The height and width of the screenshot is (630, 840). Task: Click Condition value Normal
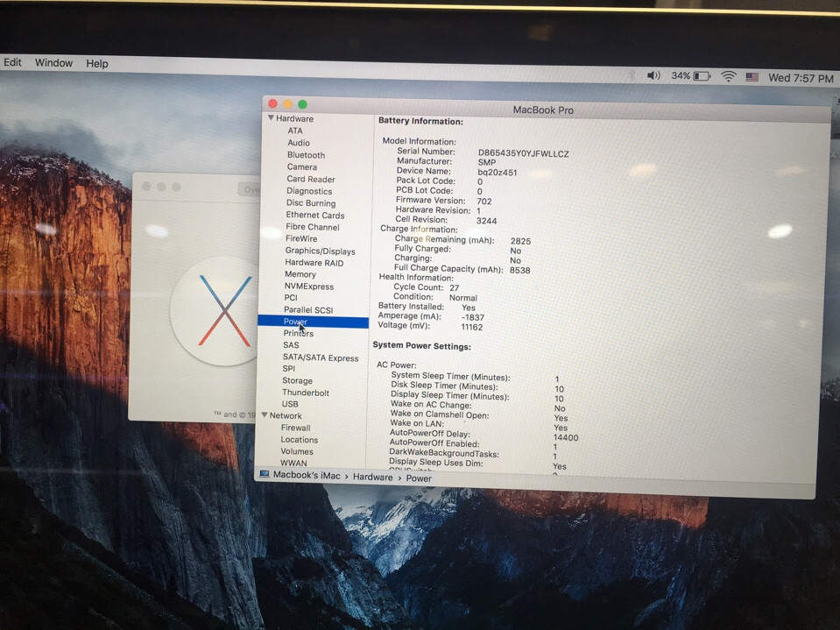[462, 298]
